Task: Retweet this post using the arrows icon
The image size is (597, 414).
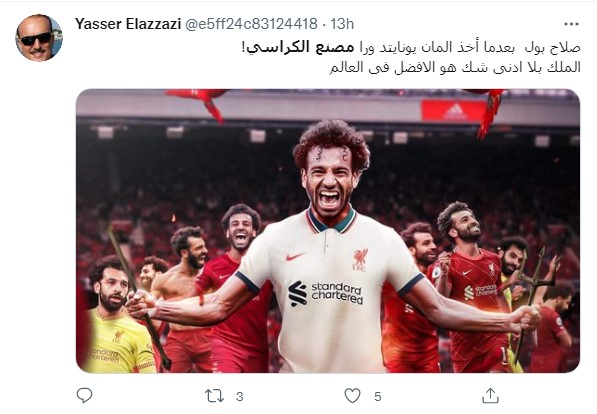Action: [x=214, y=396]
